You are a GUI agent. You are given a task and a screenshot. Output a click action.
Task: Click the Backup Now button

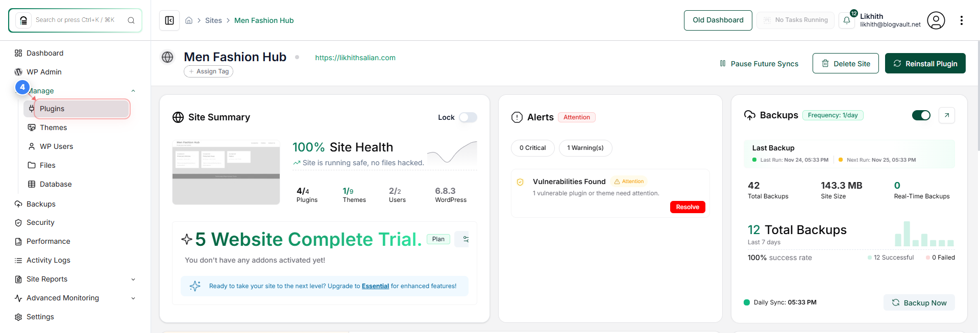(919, 302)
